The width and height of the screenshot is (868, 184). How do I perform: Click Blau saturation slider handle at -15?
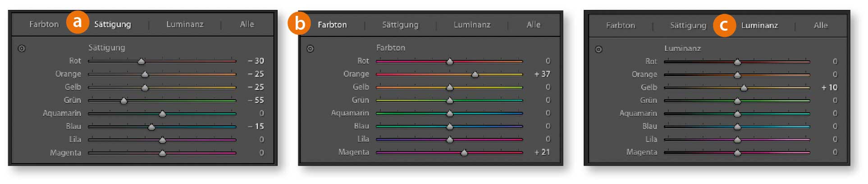point(151,127)
